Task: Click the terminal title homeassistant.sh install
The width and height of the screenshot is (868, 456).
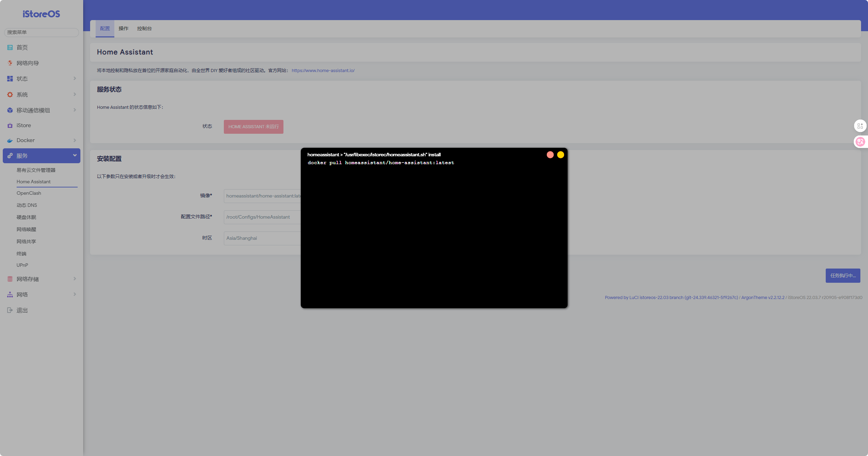Action: (374, 155)
